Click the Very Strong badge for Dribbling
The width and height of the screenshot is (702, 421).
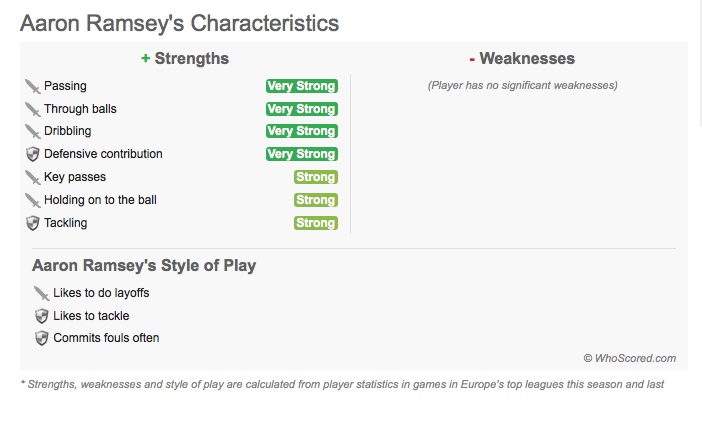pos(301,131)
